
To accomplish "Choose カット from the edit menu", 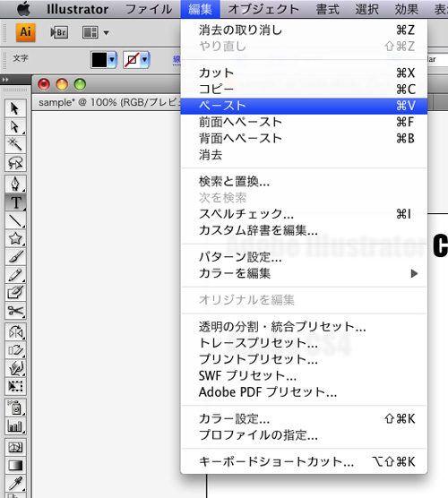I will pos(304,73).
